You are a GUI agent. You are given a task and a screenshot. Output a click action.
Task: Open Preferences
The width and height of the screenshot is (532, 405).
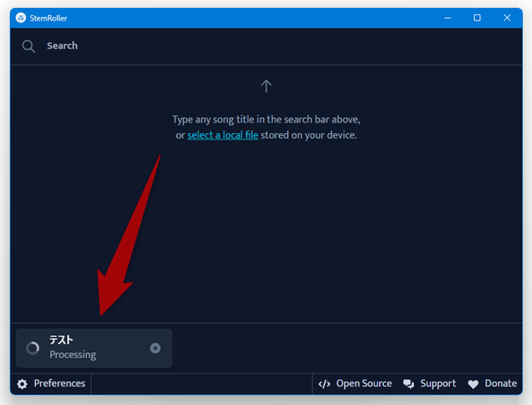pos(51,384)
